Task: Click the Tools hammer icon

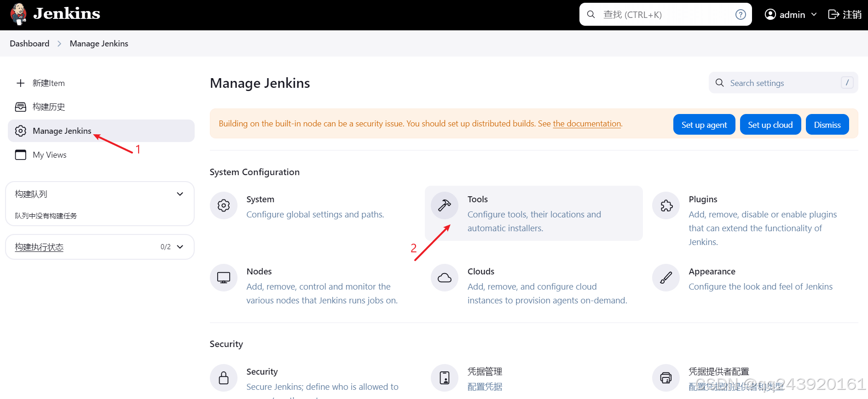Action: pos(445,205)
